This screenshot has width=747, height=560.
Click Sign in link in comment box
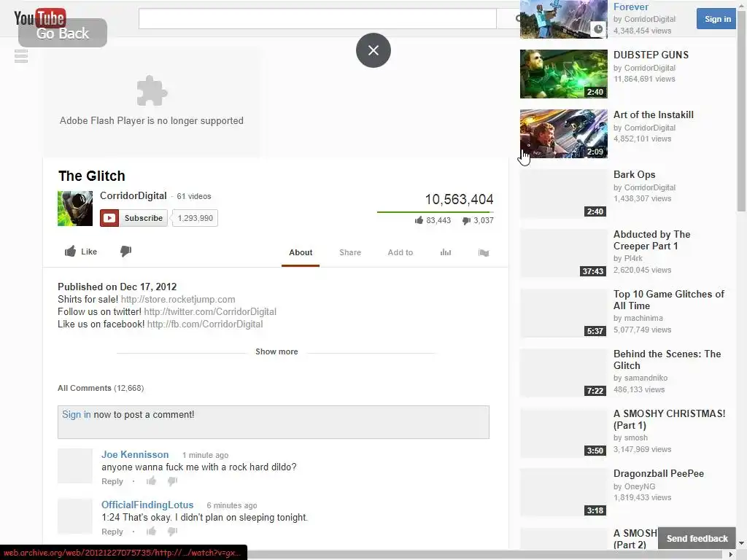tap(76, 414)
